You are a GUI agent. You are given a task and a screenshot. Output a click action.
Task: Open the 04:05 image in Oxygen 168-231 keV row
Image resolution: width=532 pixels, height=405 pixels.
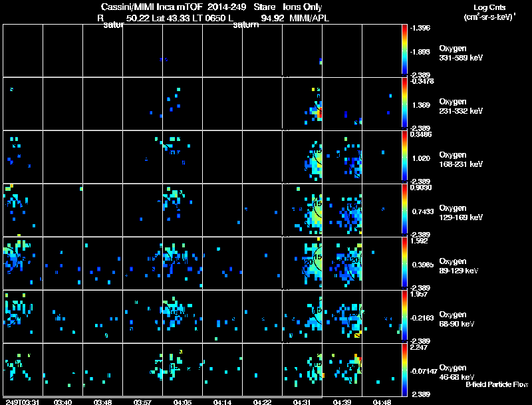(182, 157)
